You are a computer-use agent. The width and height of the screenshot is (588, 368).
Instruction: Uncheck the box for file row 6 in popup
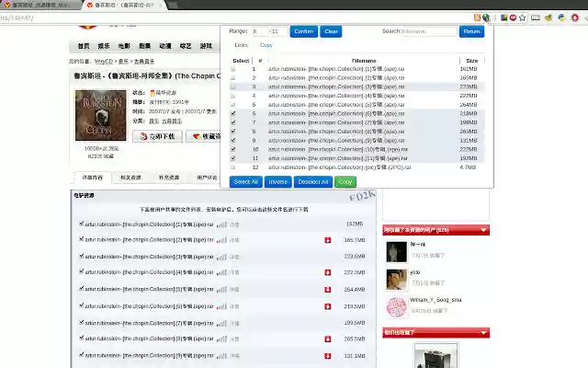pos(232,113)
